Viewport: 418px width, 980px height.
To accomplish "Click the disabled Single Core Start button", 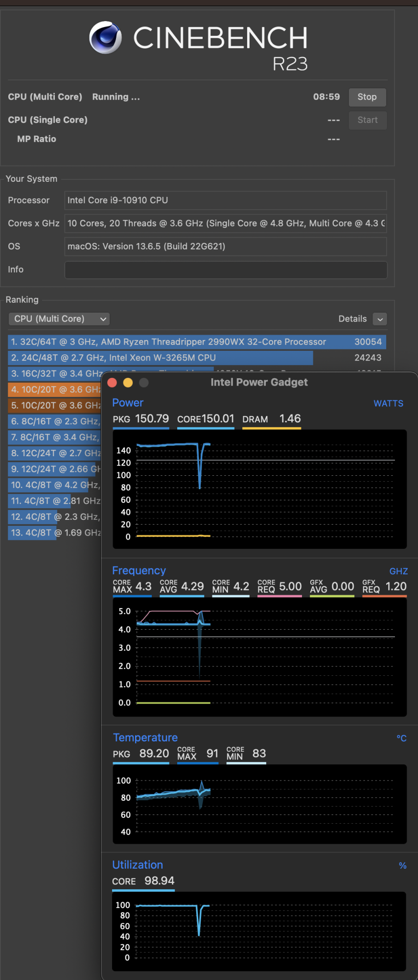I will [367, 120].
